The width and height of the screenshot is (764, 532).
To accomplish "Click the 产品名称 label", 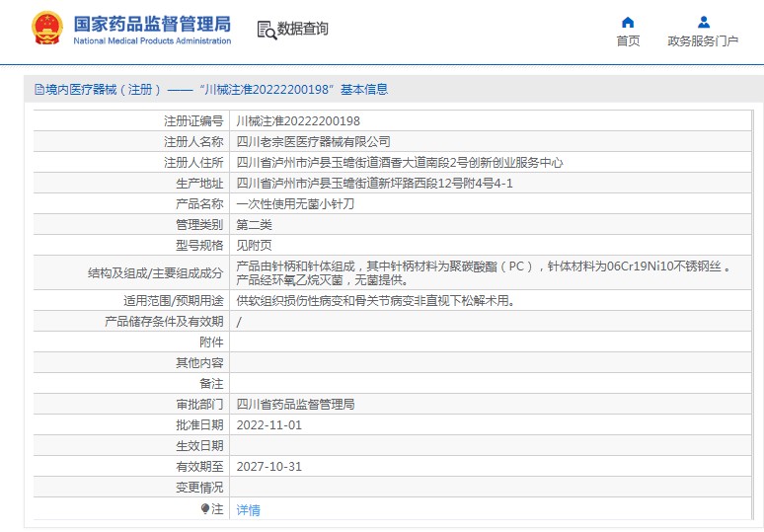I will click(x=199, y=203).
